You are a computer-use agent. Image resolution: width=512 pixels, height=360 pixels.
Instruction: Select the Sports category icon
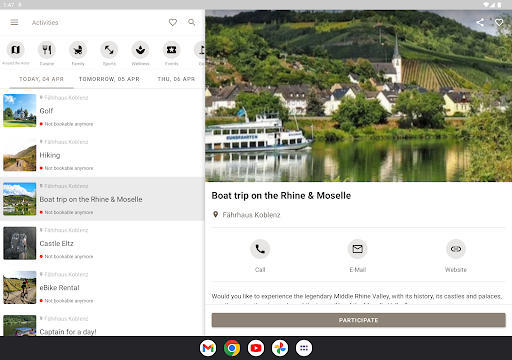pyautogui.click(x=109, y=50)
